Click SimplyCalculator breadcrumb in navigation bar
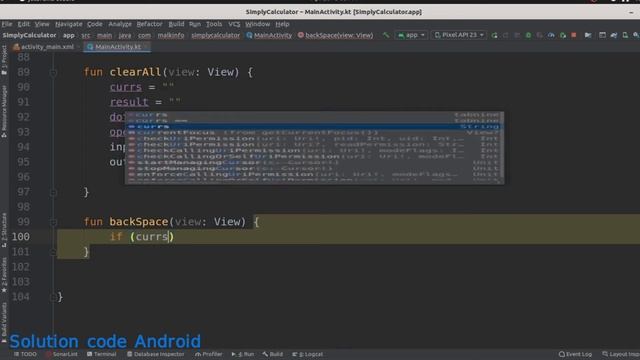640x360 pixels. [x=29, y=36]
